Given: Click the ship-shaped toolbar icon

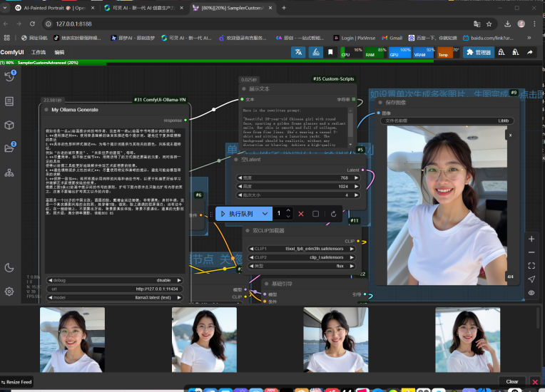Looking at the screenshot, I should [x=315, y=52].
